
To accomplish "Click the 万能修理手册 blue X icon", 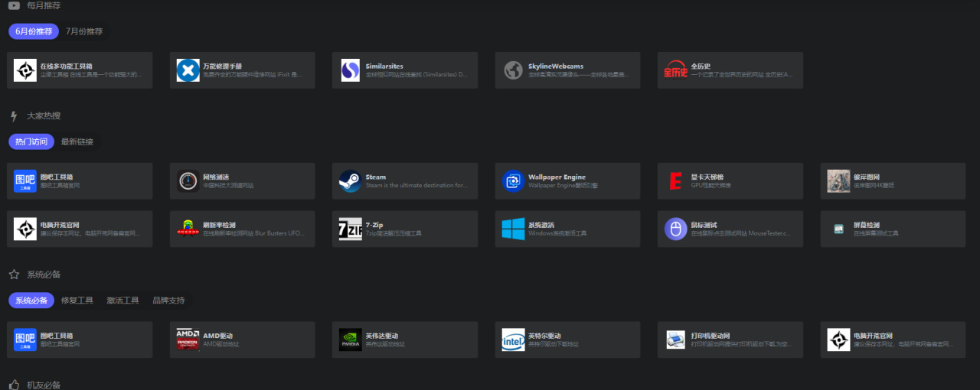I will click(188, 70).
